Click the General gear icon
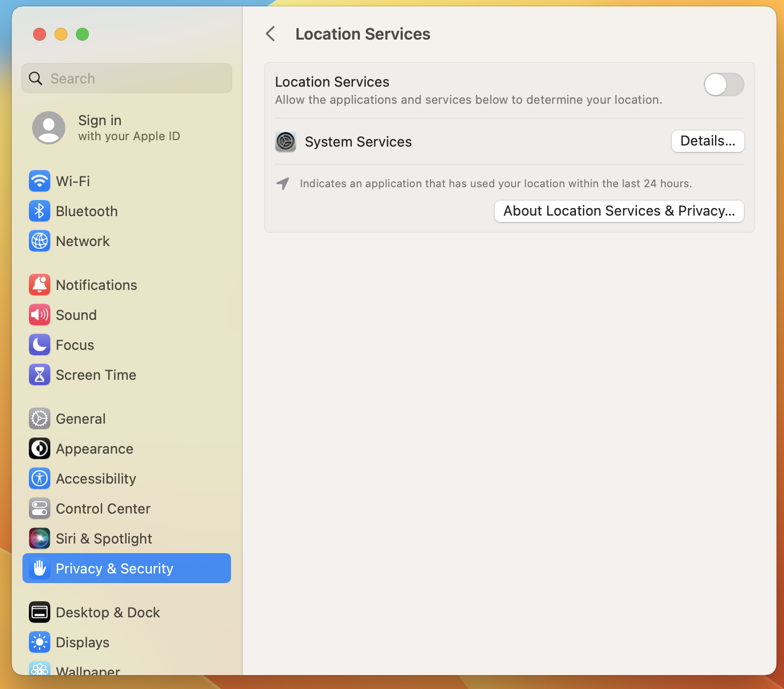784x689 pixels. (40, 419)
